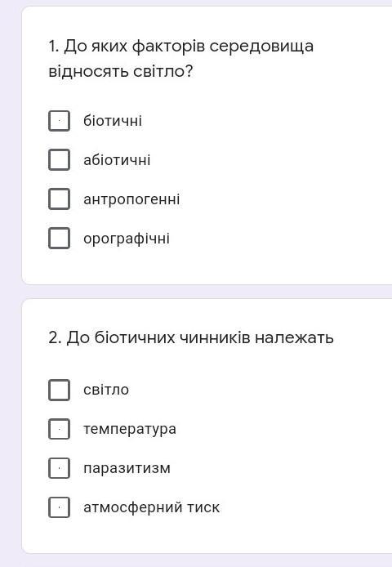Choose the антропогенні label text
392x567 pixels.
[131, 199]
